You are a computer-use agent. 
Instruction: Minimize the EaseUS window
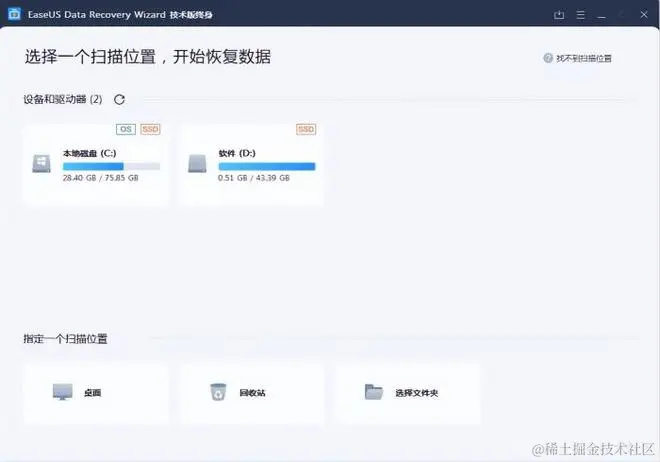tap(601, 17)
